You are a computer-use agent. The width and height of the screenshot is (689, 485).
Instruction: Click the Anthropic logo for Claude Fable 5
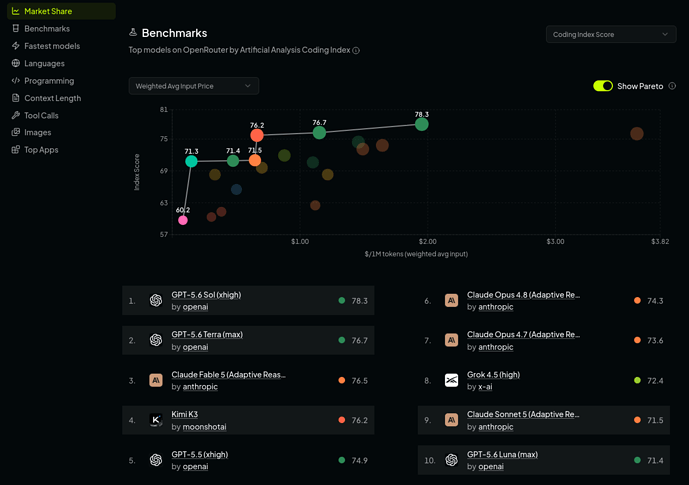pyautogui.click(x=156, y=380)
